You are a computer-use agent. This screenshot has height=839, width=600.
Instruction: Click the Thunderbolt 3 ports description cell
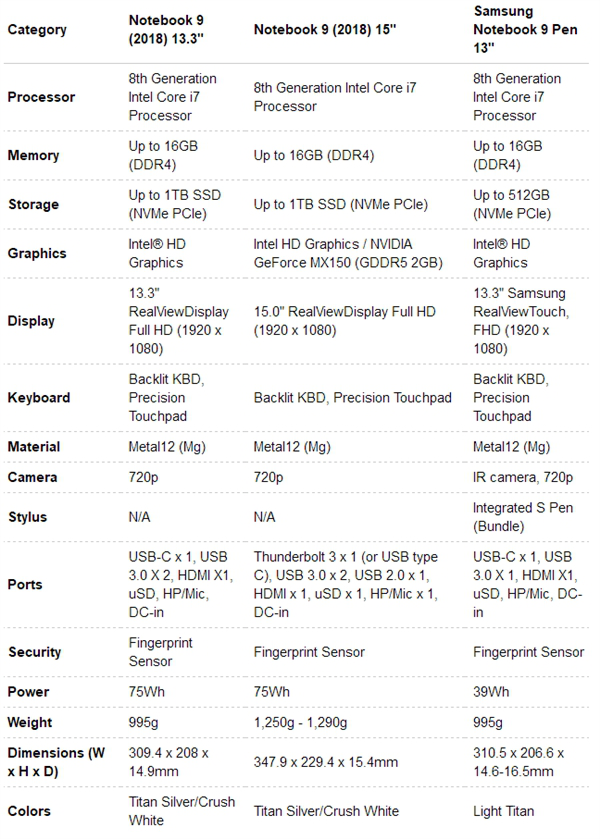346,584
